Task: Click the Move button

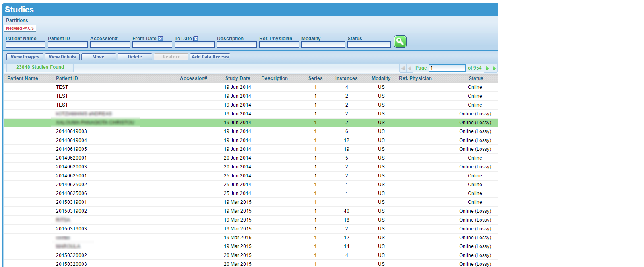Action: pos(99,57)
